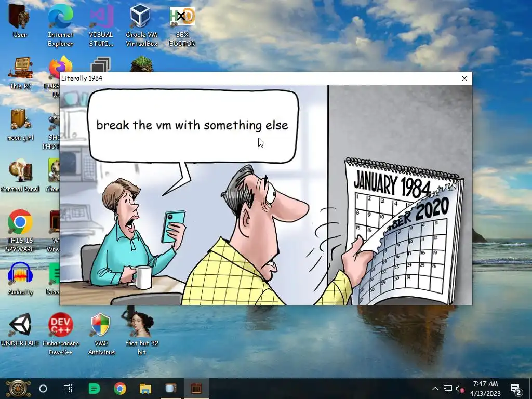Open Internet Explorer desktop shortcut
The width and height of the screenshot is (532, 399).
(x=60, y=26)
